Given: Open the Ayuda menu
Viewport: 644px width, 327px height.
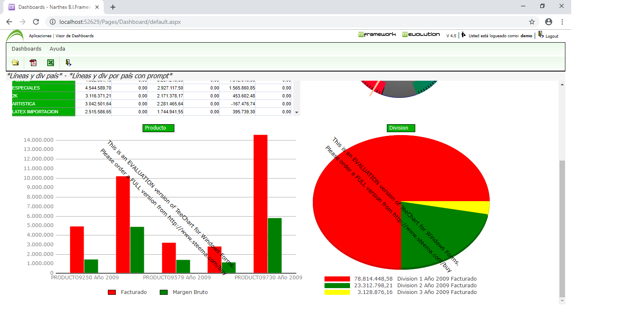Looking at the screenshot, I should tap(57, 49).
